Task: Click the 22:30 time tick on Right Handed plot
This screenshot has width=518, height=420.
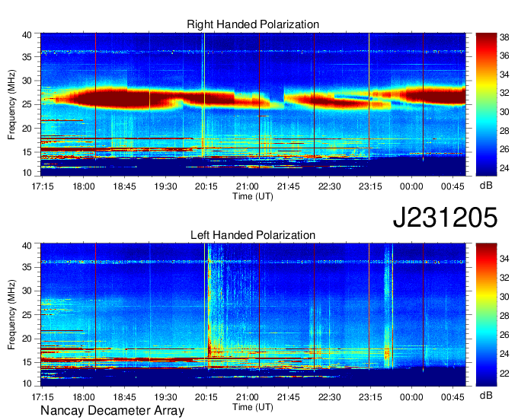Action: [329, 186]
